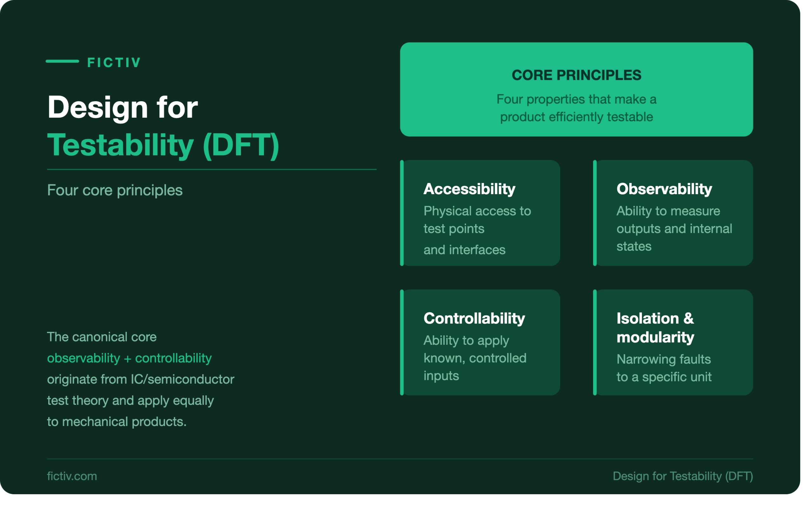The height and width of the screenshot is (506, 812).
Task: Click footer 'Design for Testability (DFT)' label
Action: pos(683,476)
